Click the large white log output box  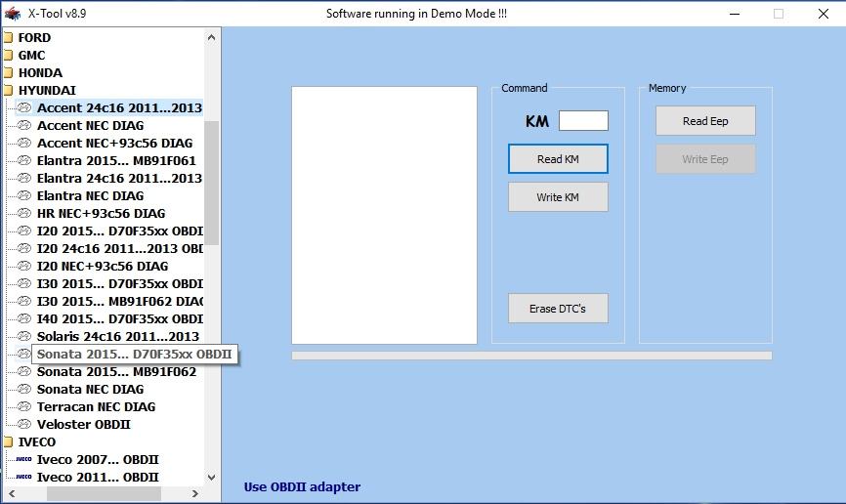click(x=384, y=215)
